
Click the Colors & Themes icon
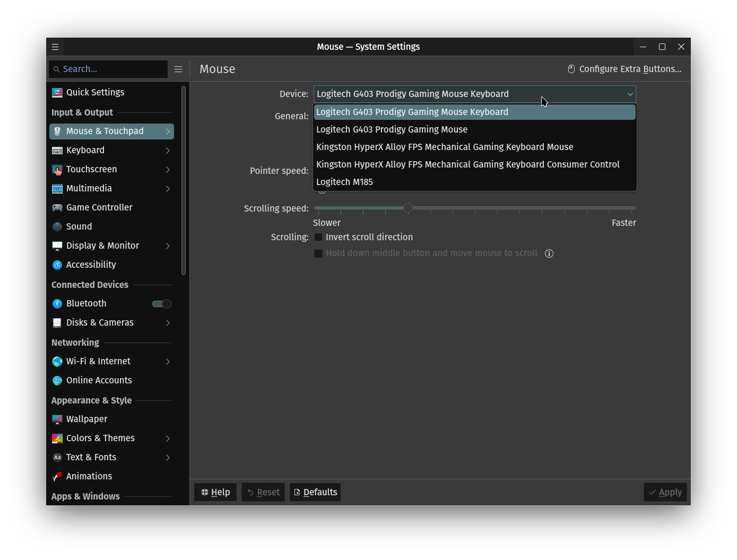[57, 439]
